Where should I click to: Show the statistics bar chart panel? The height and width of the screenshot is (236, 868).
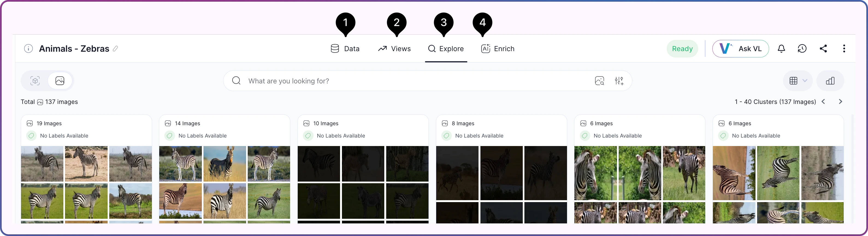(830, 81)
